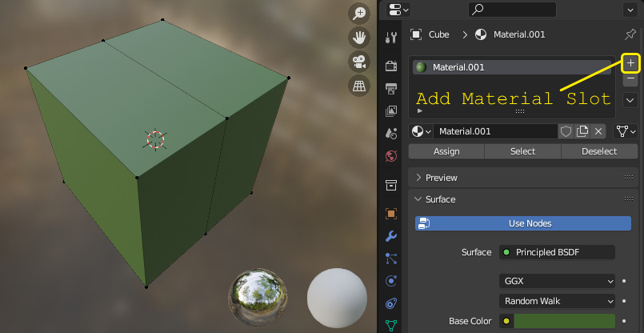Click the Base Color green swatch
Viewport: 644px width, 333px height.
(x=564, y=321)
